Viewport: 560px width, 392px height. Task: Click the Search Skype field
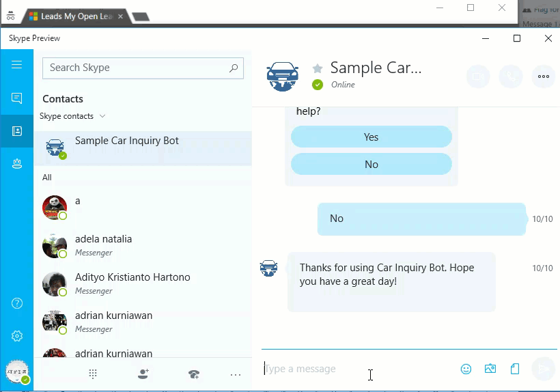click(x=137, y=68)
